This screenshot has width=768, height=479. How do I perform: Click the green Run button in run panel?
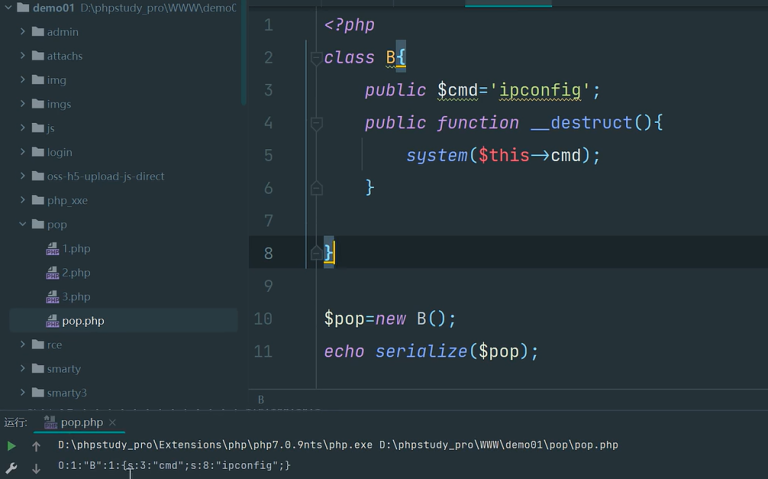click(11, 446)
